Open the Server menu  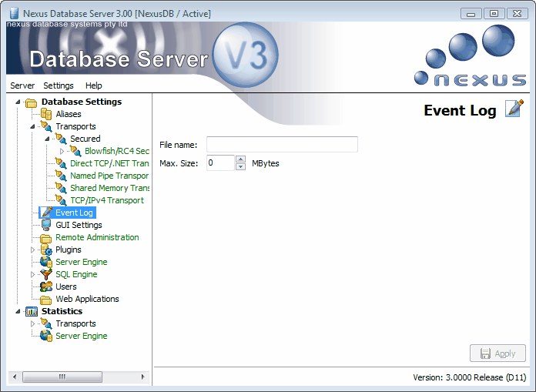click(x=22, y=85)
